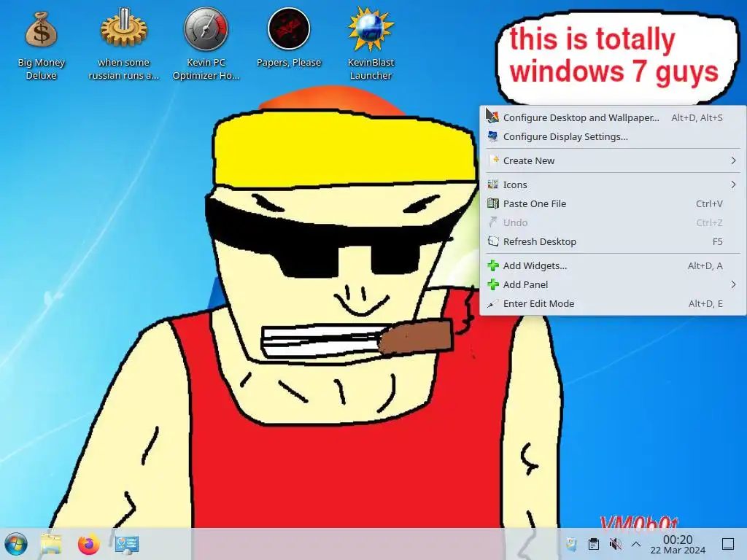The image size is (747, 560).
Task: Launch Kevin PC Optimizer desktop icon
Action: coord(206,45)
